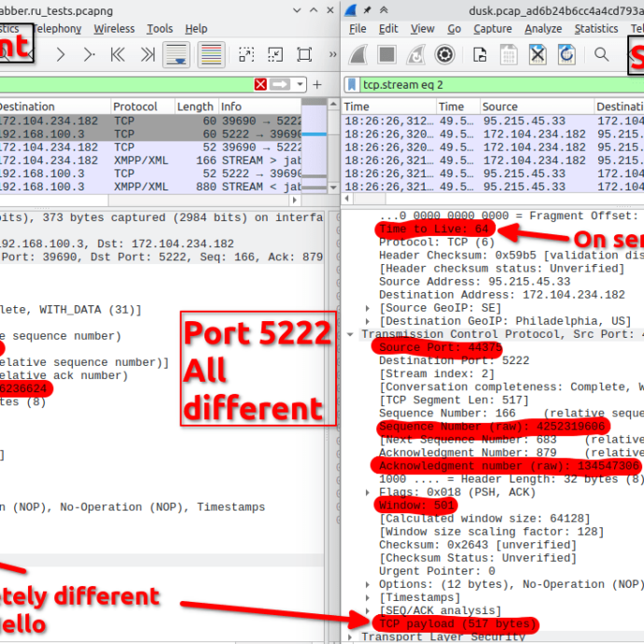Expand Options: (12 bytes) node

[367, 584]
